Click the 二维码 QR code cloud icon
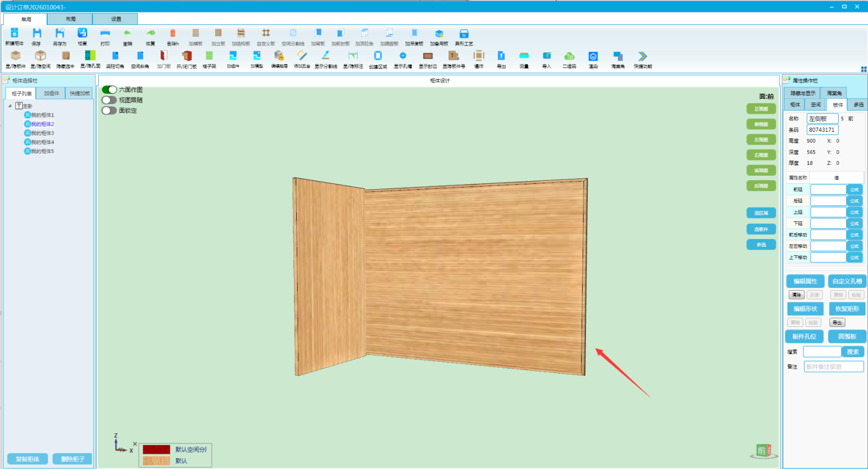The height and width of the screenshot is (469, 868). (x=569, y=56)
